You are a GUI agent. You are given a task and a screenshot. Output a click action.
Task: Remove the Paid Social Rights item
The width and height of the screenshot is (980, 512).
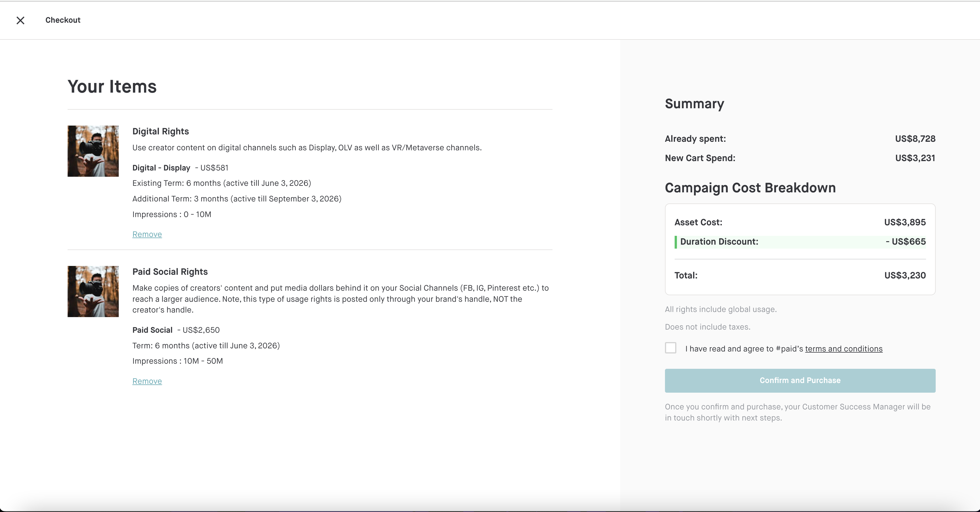(x=147, y=381)
